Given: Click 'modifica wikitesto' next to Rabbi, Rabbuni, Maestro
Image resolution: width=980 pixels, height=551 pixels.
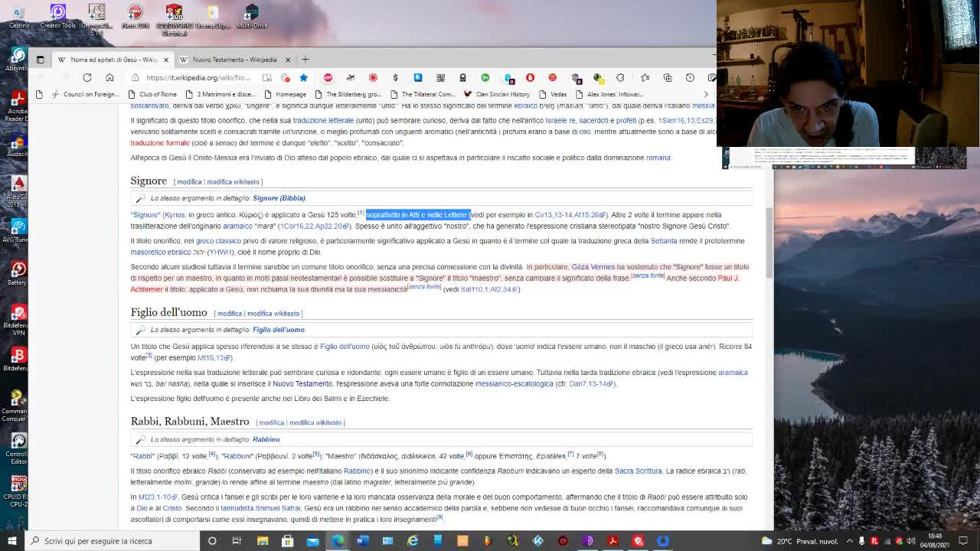Looking at the screenshot, I should 315,422.
